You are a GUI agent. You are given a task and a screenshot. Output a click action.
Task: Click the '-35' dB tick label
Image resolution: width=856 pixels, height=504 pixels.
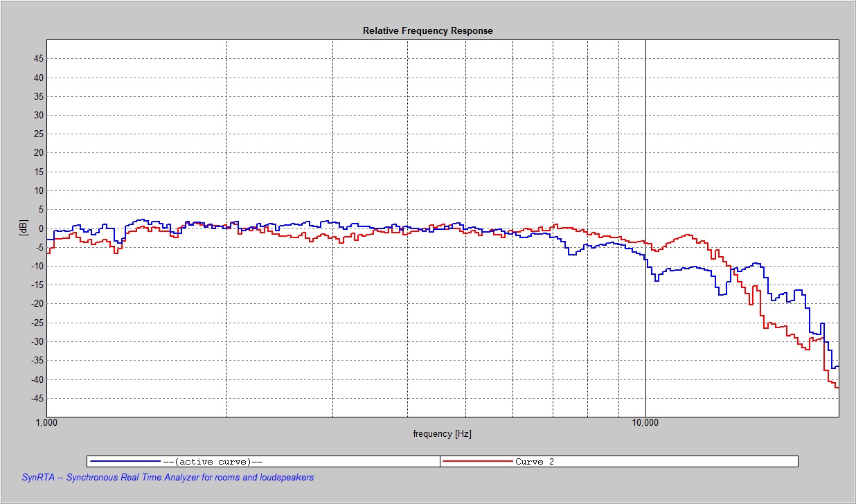(37, 361)
